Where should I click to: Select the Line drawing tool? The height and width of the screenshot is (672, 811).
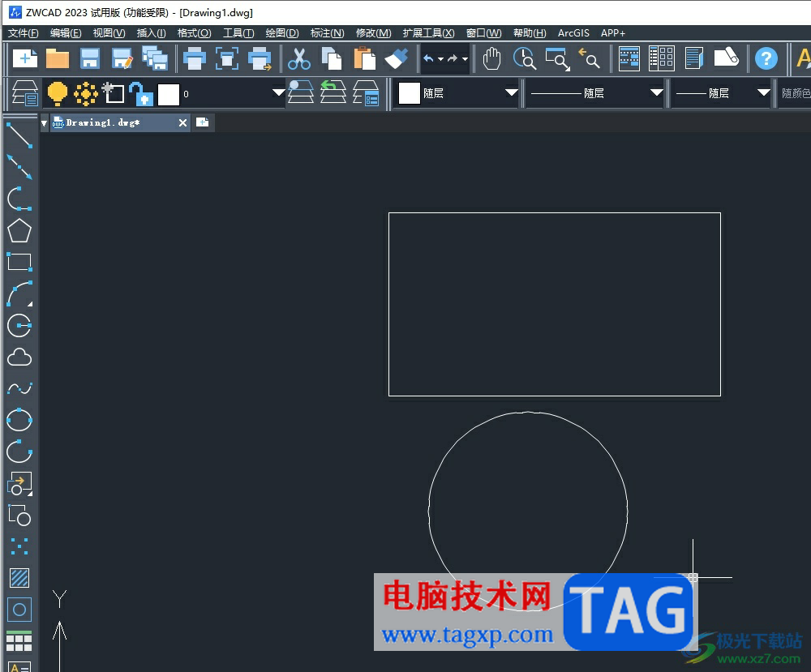19,135
